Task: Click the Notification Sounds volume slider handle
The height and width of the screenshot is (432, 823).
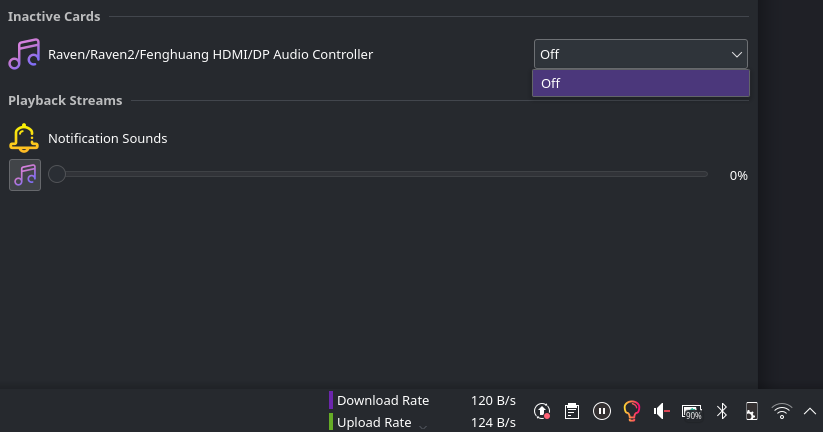Action: [x=57, y=174]
